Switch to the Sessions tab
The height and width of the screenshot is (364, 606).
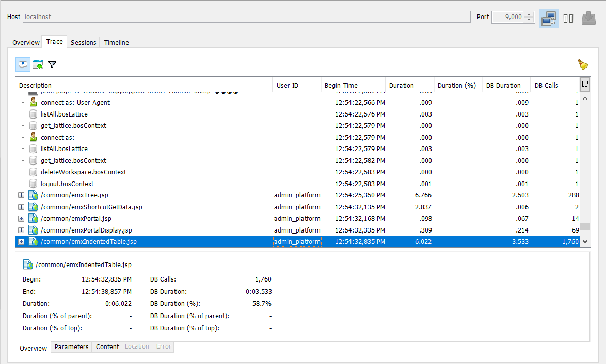coord(83,42)
